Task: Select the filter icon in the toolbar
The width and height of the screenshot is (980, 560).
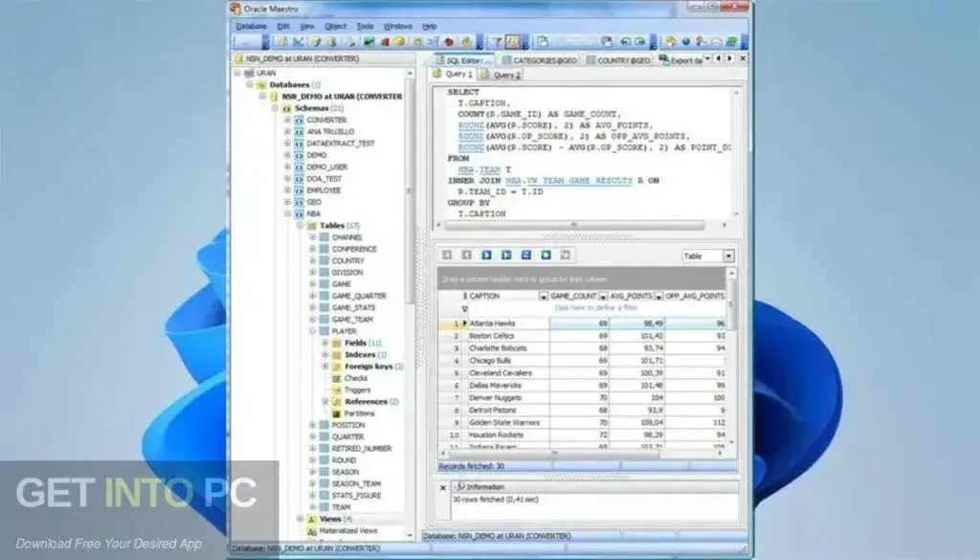Action: [496, 41]
